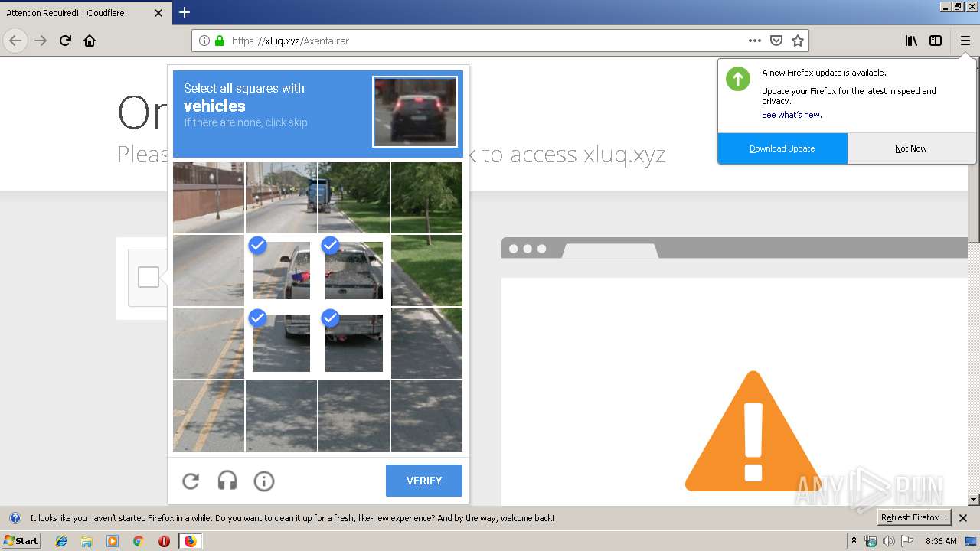Close the refresh Firefox notification bar

(963, 518)
